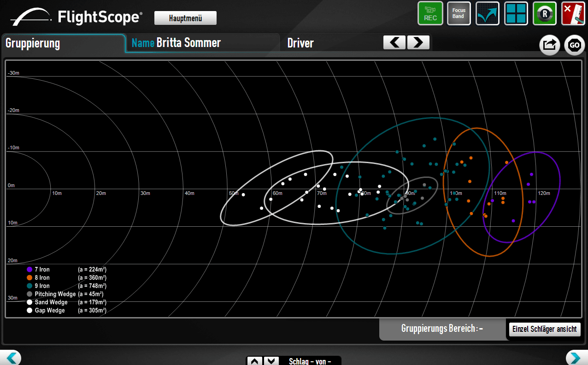
Task: Click the FlightScope logo
Action: pos(76,18)
